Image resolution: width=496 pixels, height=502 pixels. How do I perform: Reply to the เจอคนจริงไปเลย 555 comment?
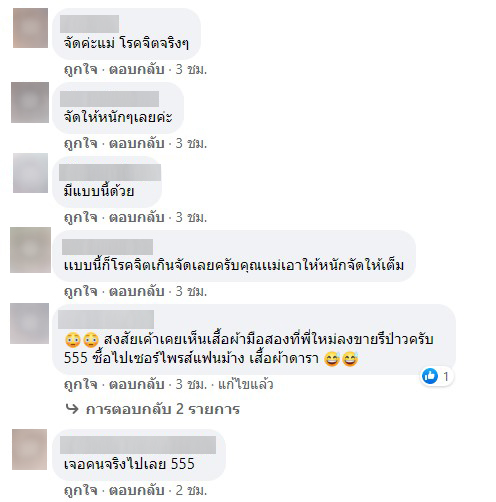[137, 490]
